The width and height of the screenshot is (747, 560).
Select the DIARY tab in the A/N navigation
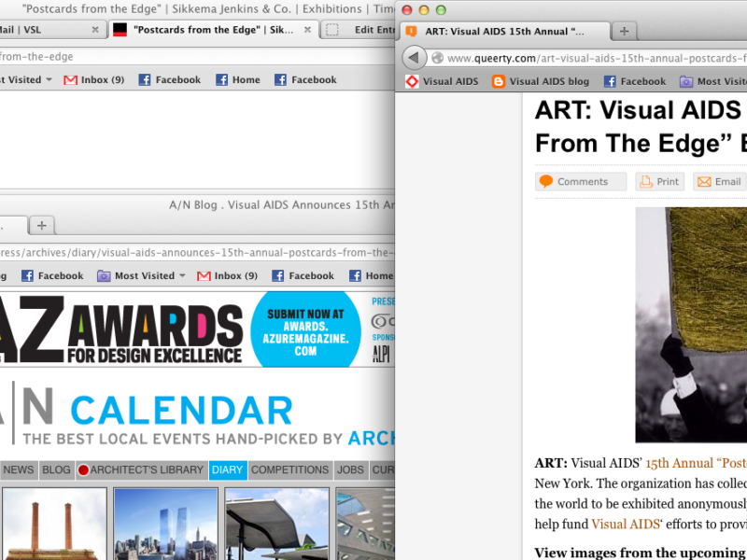(227, 470)
